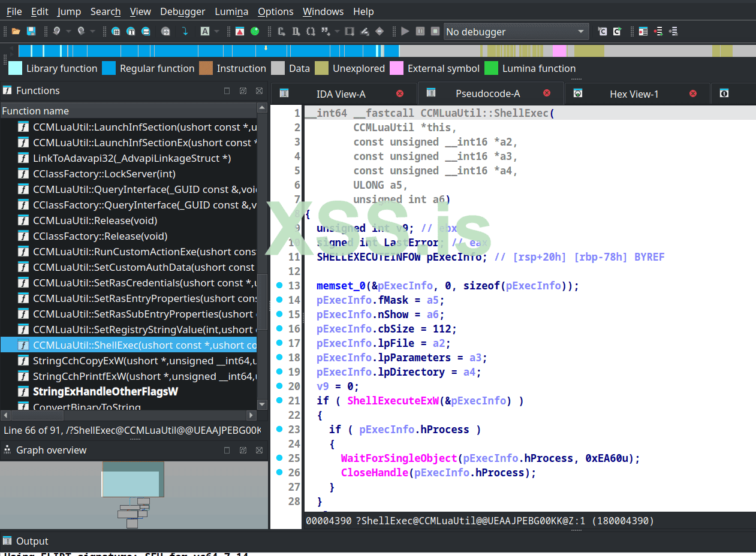Undo the last action via toolbar icon
756x556 pixels.
point(56,31)
